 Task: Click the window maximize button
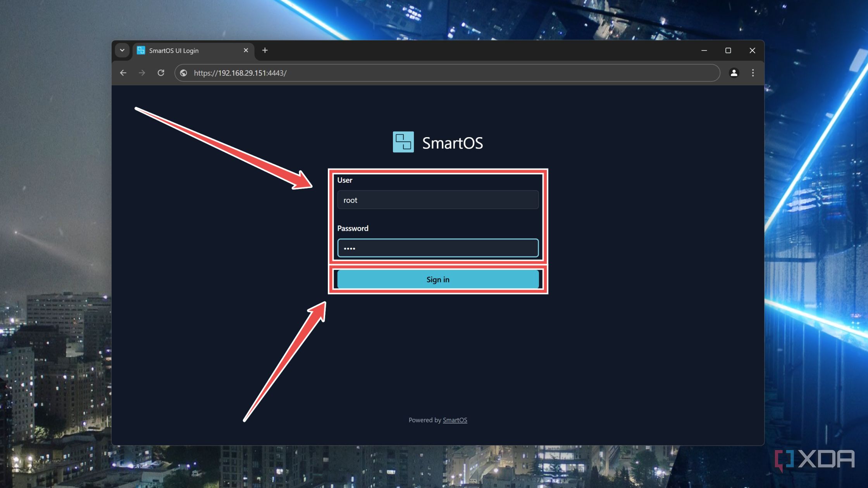728,50
